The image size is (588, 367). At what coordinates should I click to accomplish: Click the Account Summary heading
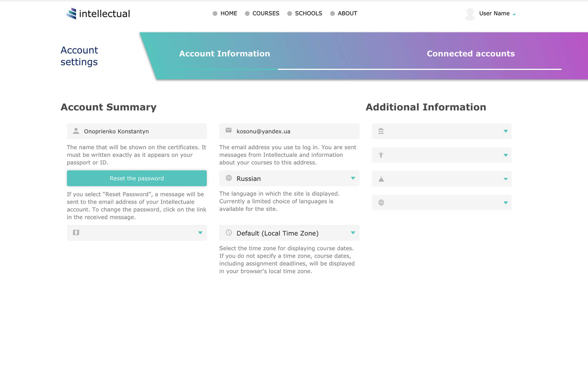click(109, 107)
